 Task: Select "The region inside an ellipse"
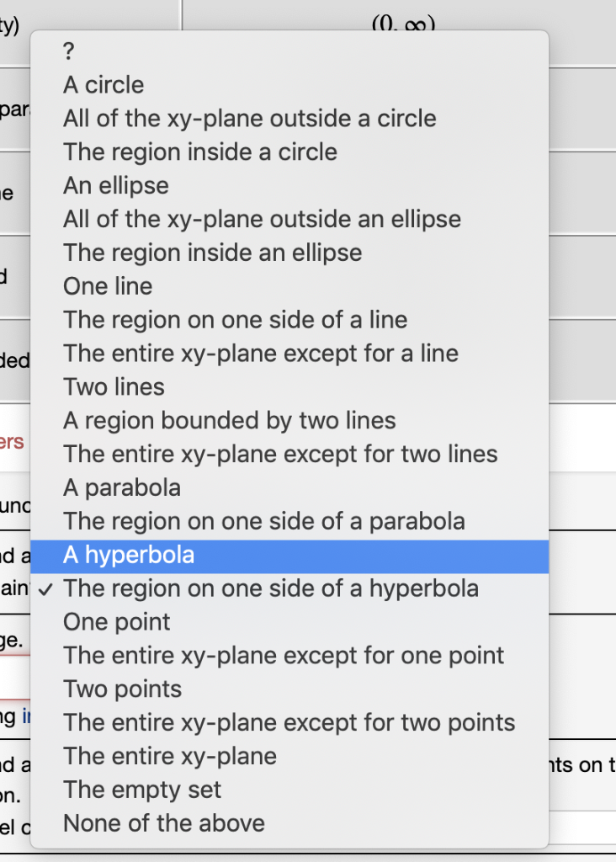tap(212, 253)
